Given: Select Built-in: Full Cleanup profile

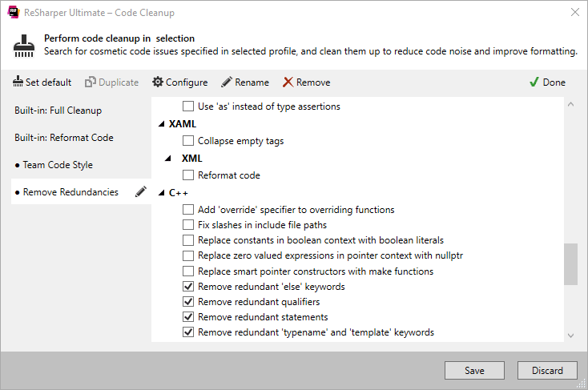Looking at the screenshot, I should [x=58, y=111].
